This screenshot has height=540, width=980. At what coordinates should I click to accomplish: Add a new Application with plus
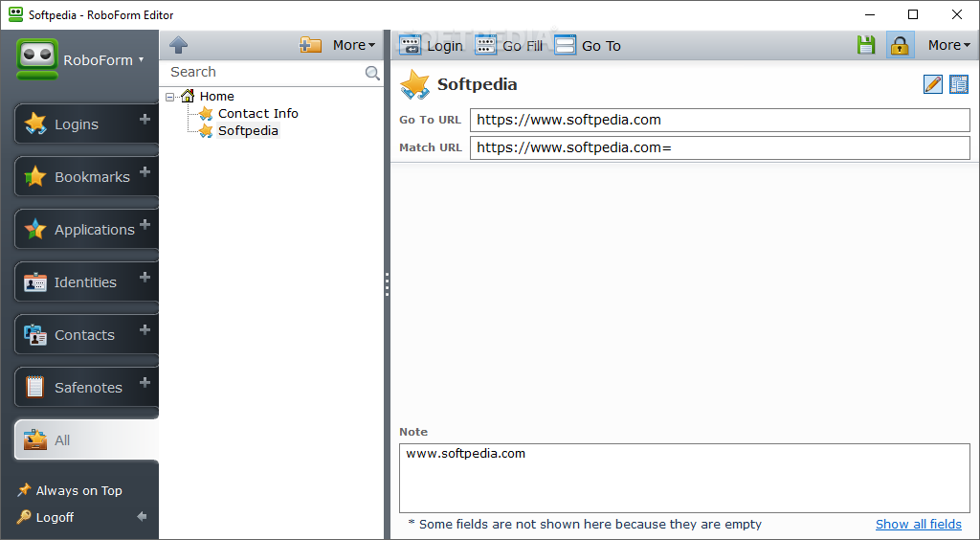point(145,224)
